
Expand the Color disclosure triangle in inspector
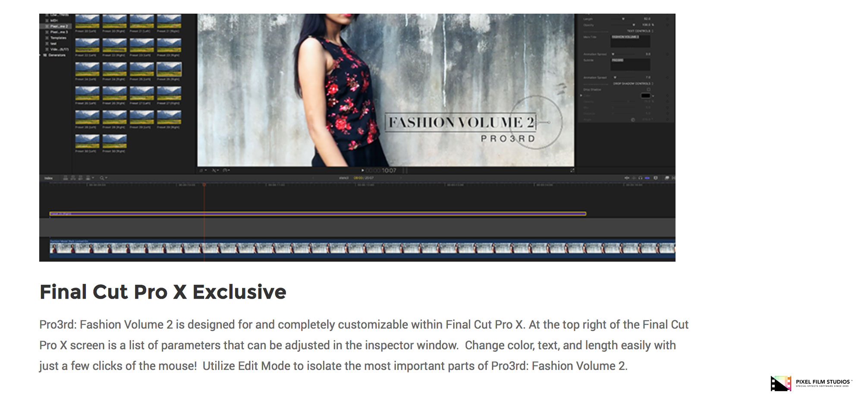coord(581,95)
